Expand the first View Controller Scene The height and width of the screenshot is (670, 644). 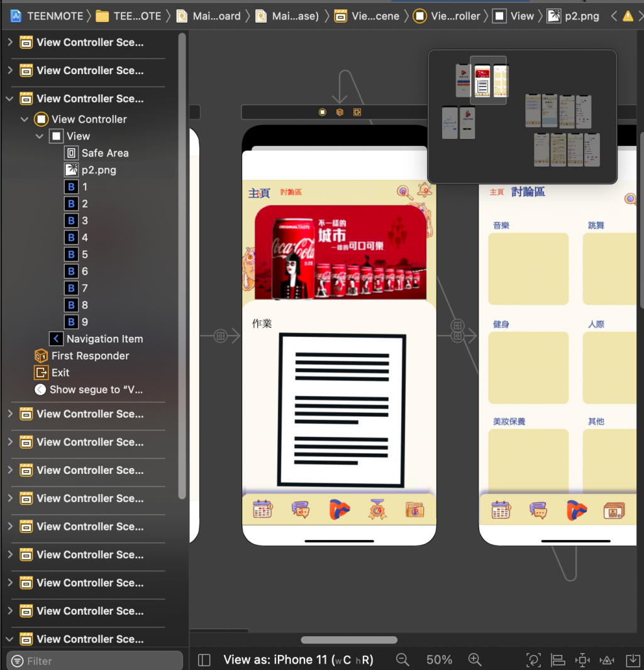point(10,42)
